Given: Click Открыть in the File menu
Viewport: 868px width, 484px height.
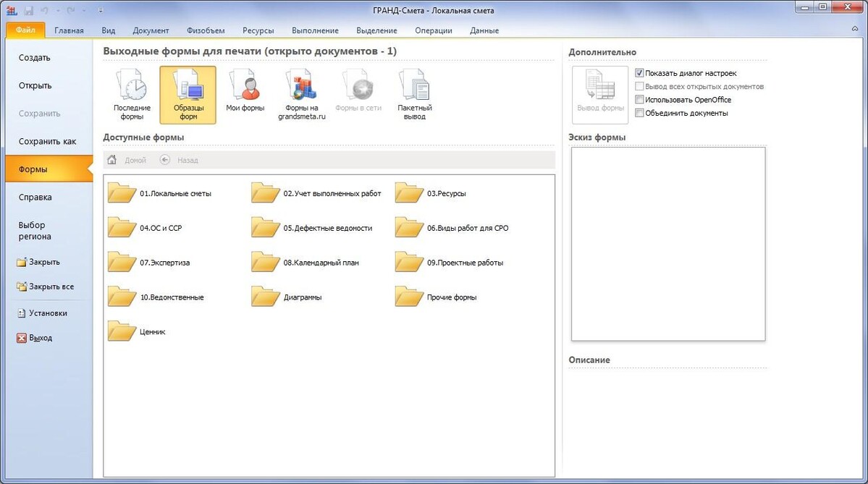Looking at the screenshot, I should pos(49,86).
